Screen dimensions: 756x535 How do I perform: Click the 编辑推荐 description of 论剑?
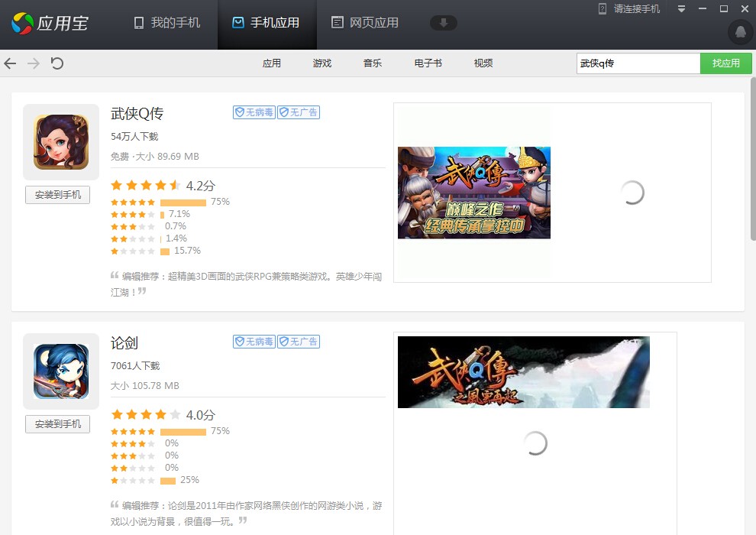pyautogui.click(x=247, y=514)
